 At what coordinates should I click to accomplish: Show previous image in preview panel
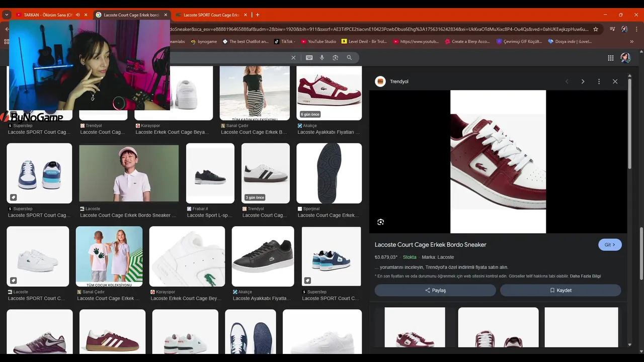pyautogui.click(x=567, y=81)
